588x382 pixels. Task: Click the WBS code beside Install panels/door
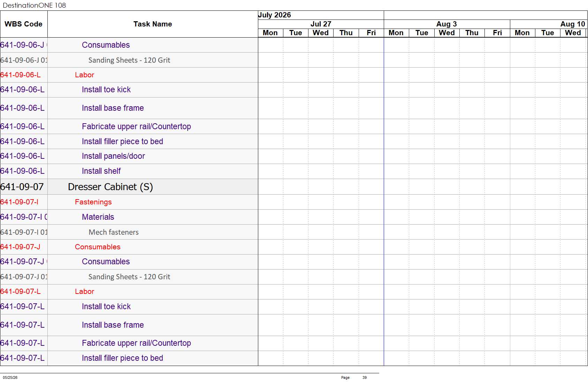(x=22, y=156)
